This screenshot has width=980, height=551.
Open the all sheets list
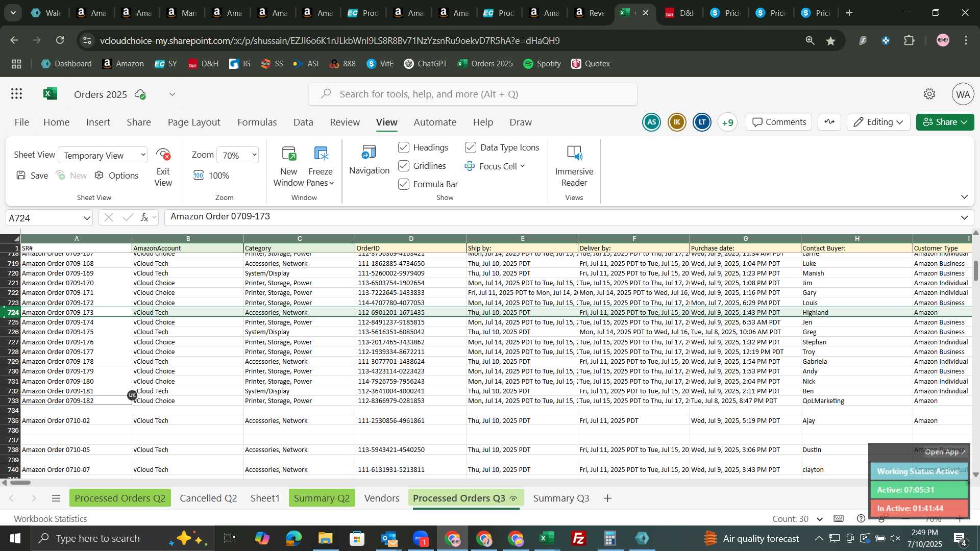click(56, 498)
